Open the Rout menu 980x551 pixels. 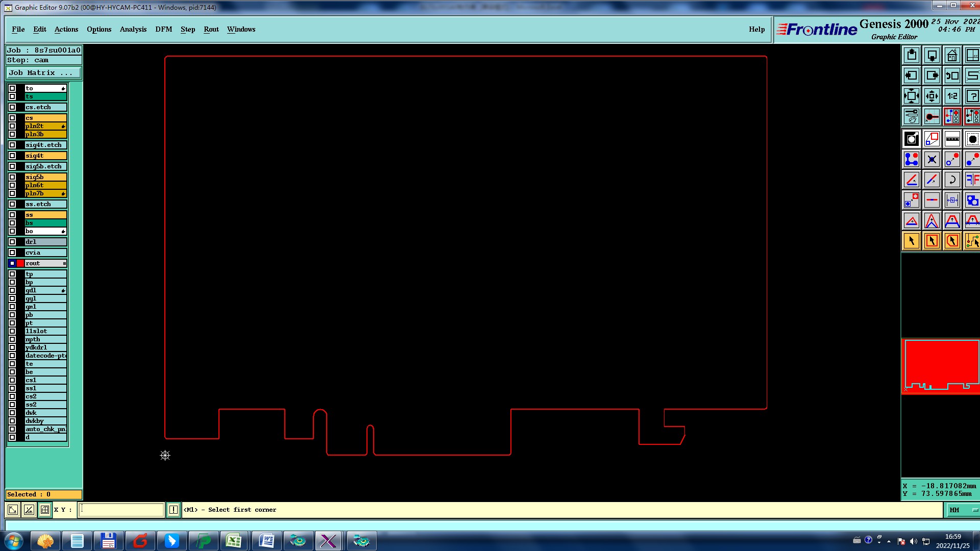211,29
